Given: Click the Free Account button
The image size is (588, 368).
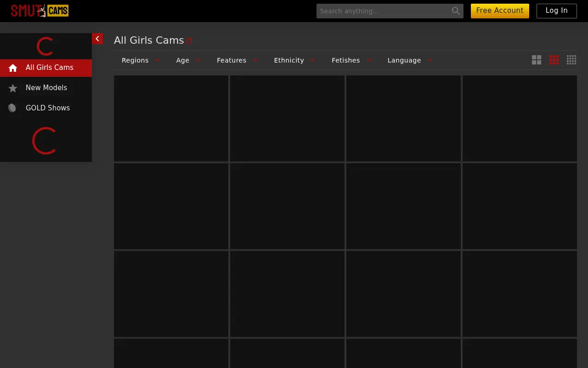Looking at the screenshot, I should [x=500, y=11].
